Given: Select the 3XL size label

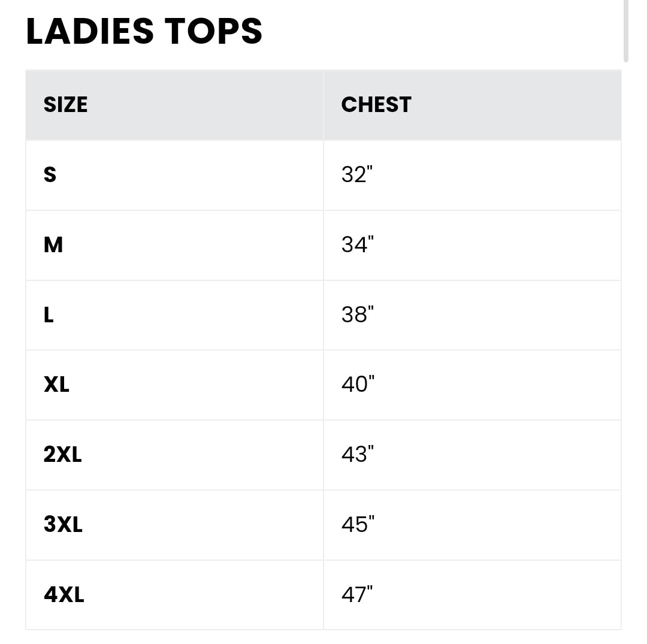Looking at the screenshot, I should pyautogui.click(x=63, y=525).
